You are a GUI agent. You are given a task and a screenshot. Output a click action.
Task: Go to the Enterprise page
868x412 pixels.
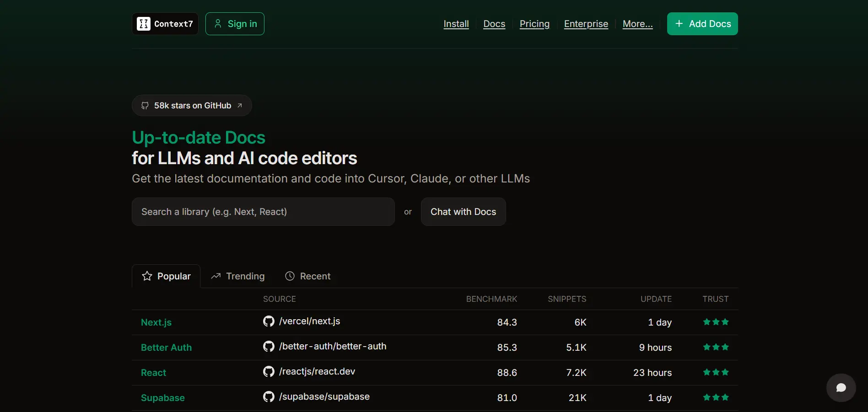pos(586,24)
